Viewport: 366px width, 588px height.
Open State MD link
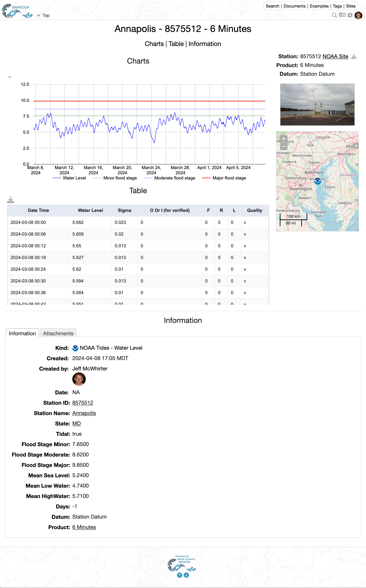[77, 424]
